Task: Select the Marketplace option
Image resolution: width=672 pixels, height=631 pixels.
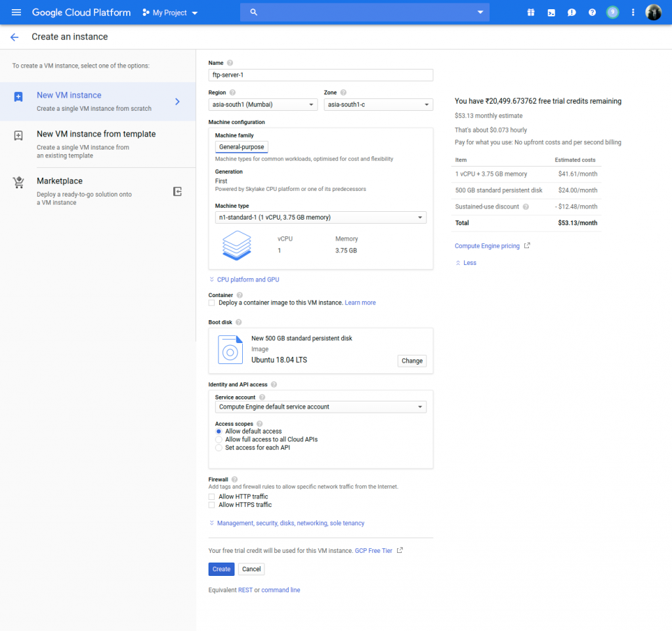Action: [x=98, y=192]
